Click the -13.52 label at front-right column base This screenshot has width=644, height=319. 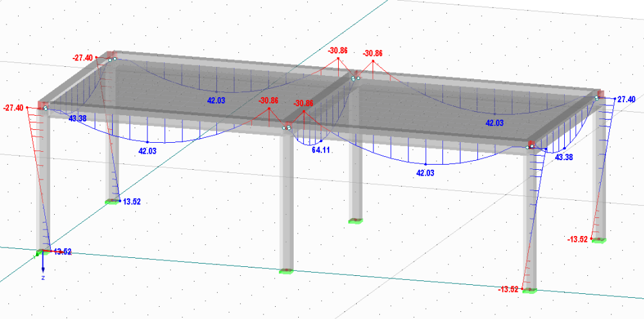click(509, 289)
